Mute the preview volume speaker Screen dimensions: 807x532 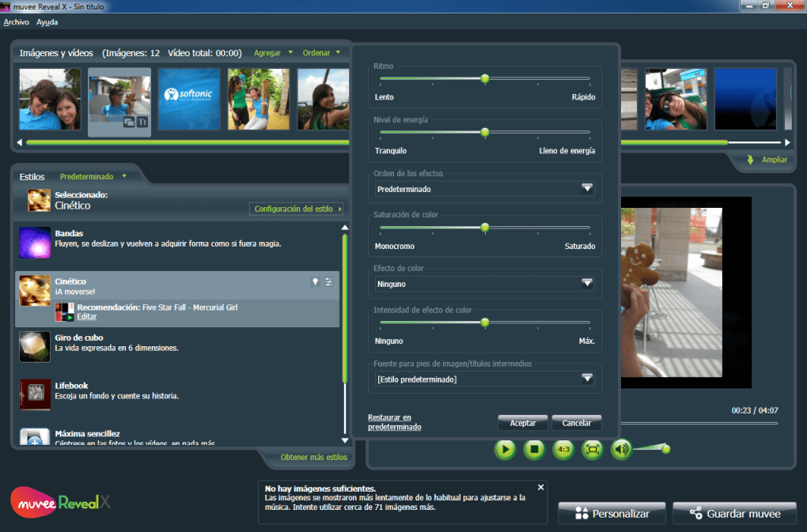pyautogui.click(x=621, y=450)
